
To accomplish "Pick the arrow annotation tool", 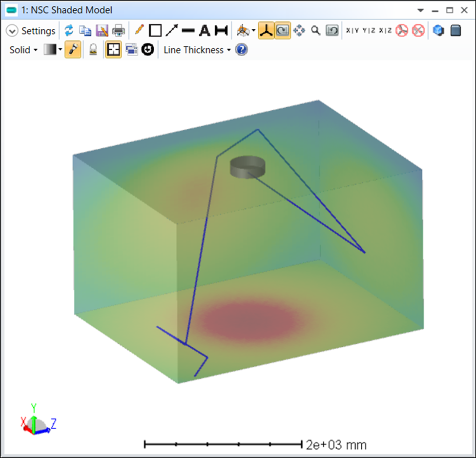I will (x=171, y=31).
